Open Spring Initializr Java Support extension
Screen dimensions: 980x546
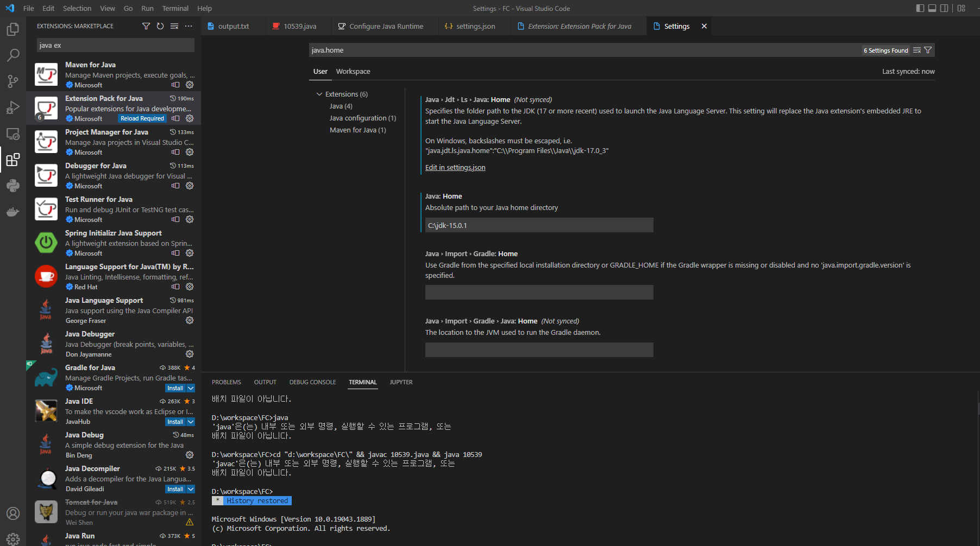pos(114,243)
